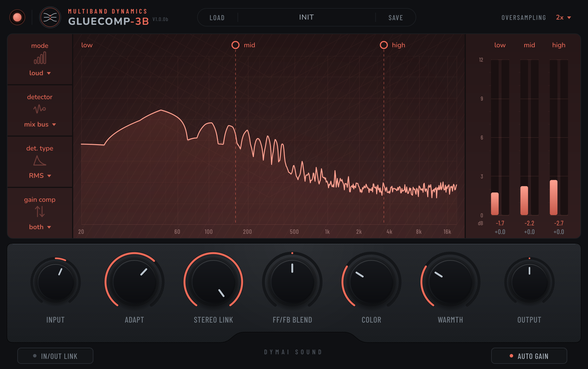Image resolution: width=588 pixels, height=369 pixels.
Task: Click the COLOR knob
Action: tap(371, 282)
